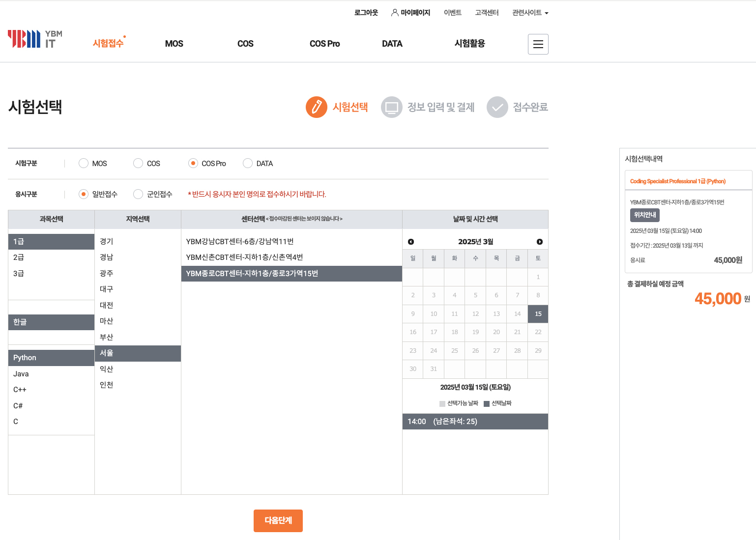Choose 군인접수 radio option
Screen dimensions: 756x540
138,194
